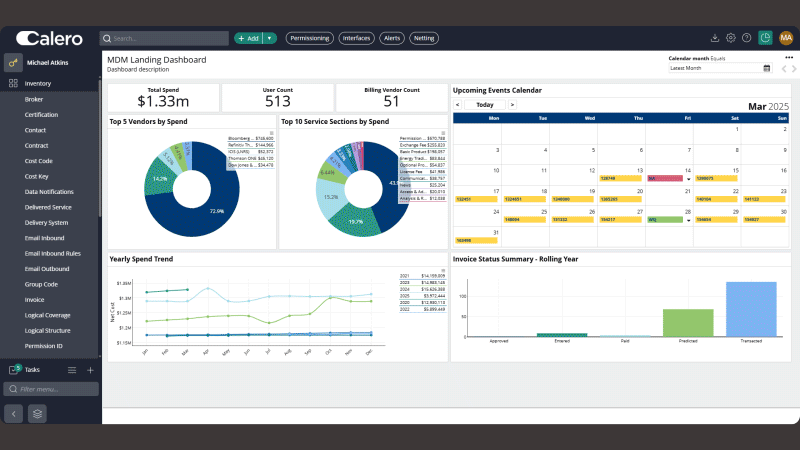This screenshot has height=450, width=800.
Task: Click the Today calendar button
Action: tap(485, 105)
